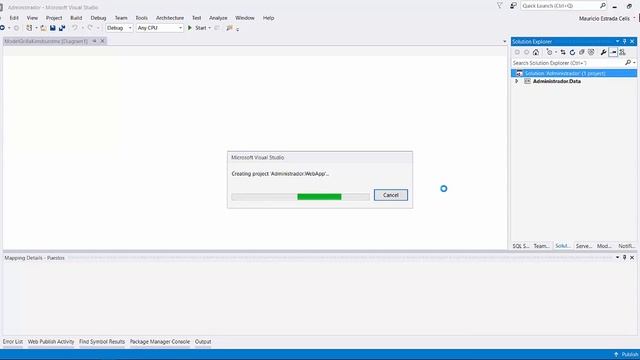This screenshot has height=360, width=640.
Task: Switch to the Team Explorer tab
Action: (542, 246)
